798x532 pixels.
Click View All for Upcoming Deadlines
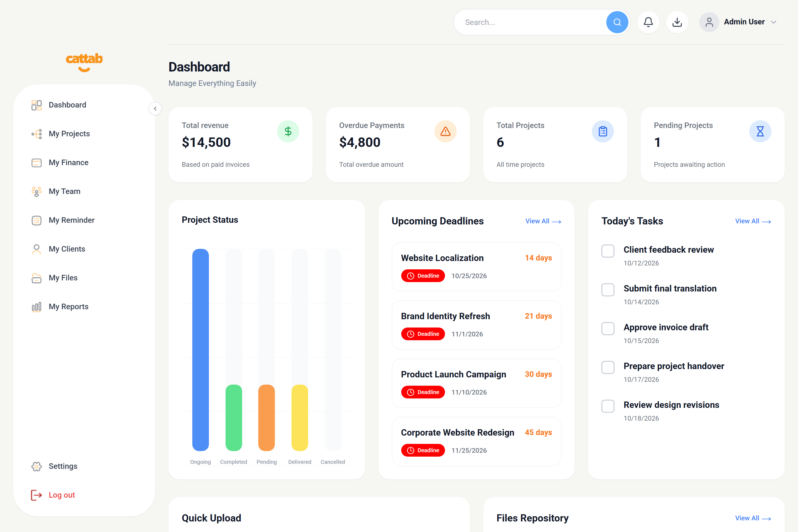[x=543, y=221]
